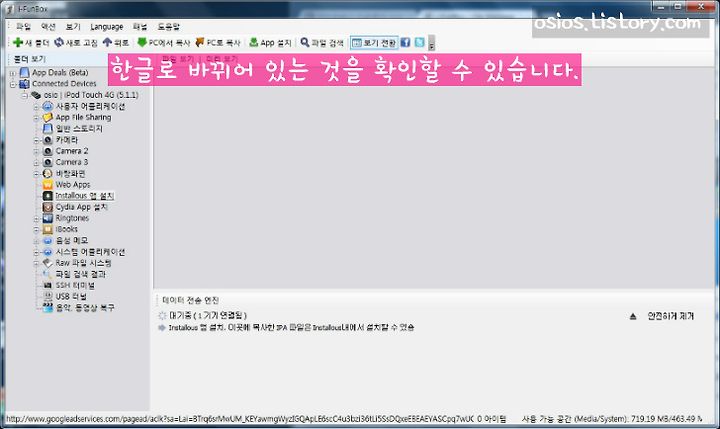Click the 안전하게 제거 button

pyautogui.click(x=670, y=316)
